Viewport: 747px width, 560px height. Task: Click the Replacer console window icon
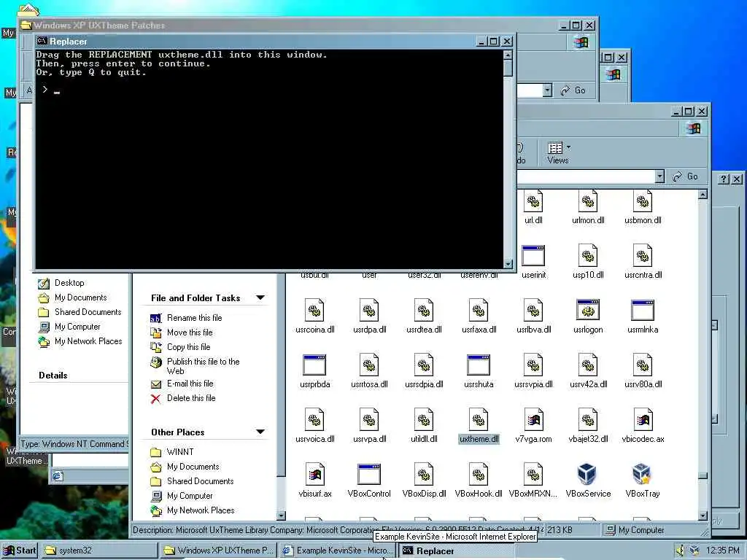pyautogui.click(x=42, y=42)
